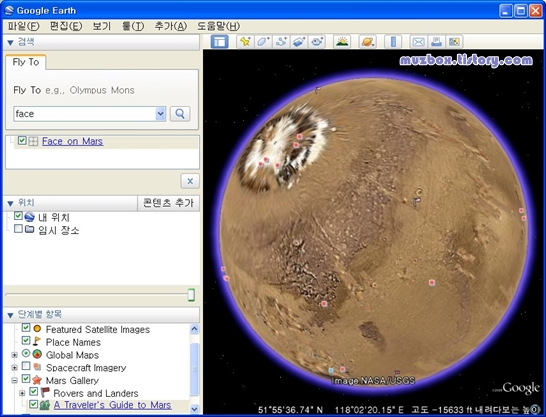Screen dimensions: 546x417
Task: Uncheck the Face on Mars result
Action: click(22, 141)
